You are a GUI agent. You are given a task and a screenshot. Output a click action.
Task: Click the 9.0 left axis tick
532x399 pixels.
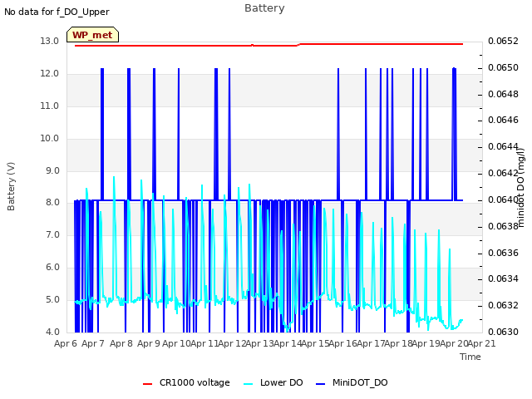[x=52, y=170]
